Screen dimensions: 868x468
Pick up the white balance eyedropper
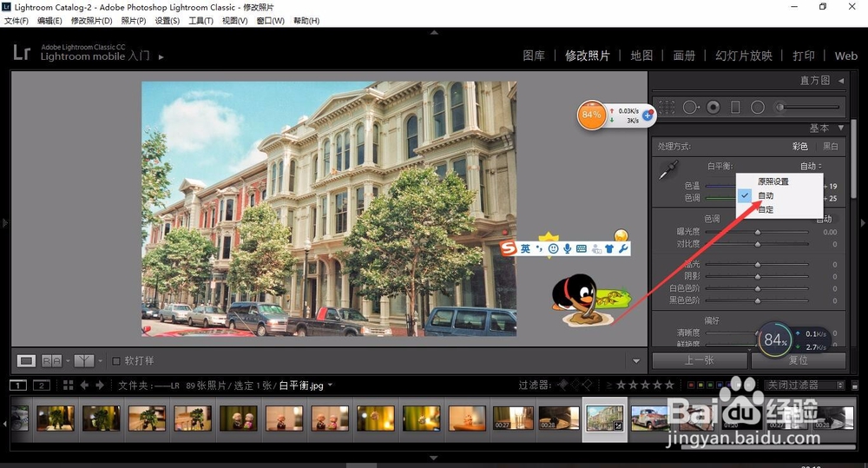coord(668,170)
